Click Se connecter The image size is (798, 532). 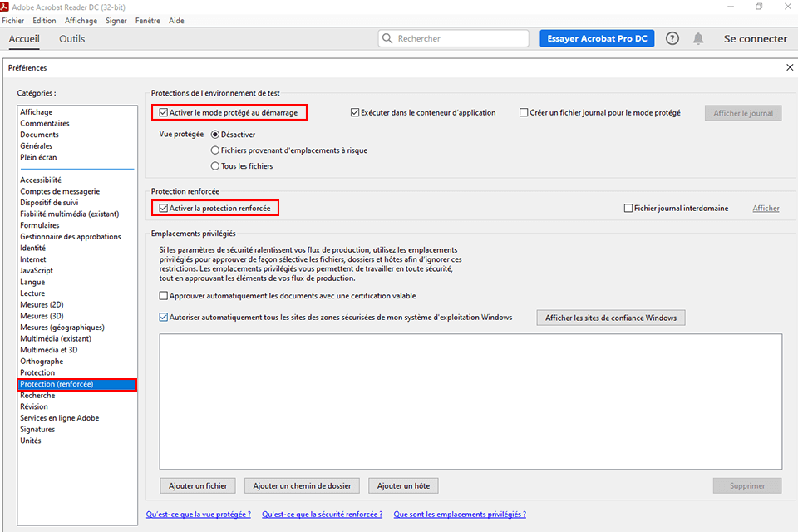(756, 39)
